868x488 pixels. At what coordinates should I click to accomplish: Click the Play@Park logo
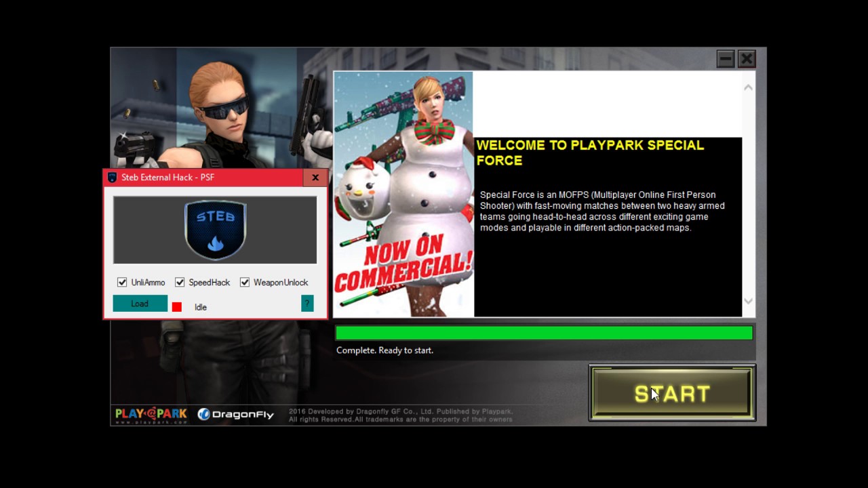(151, 414)
